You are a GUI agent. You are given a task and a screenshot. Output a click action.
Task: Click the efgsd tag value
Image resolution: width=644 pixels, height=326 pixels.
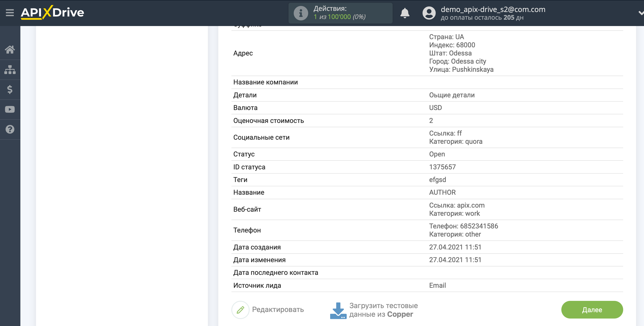(x=437, y=180)
